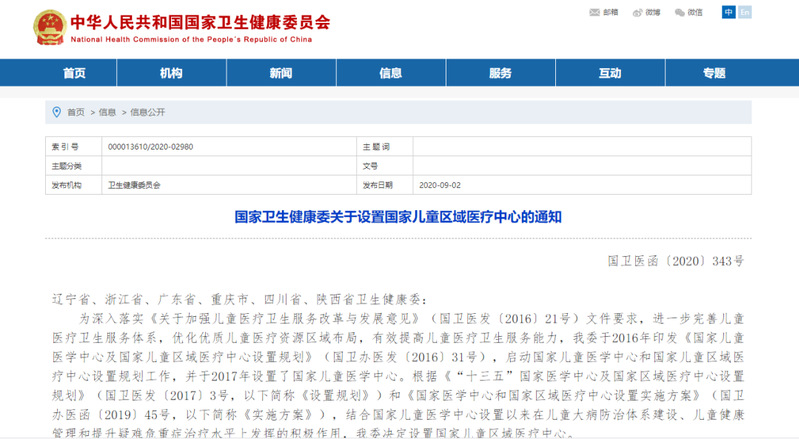Go to 信息 in the breadcrumb

(107, 112)
